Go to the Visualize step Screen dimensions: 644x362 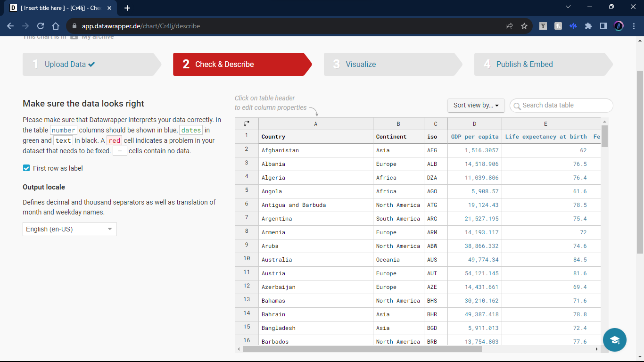[x=361, y=65]
